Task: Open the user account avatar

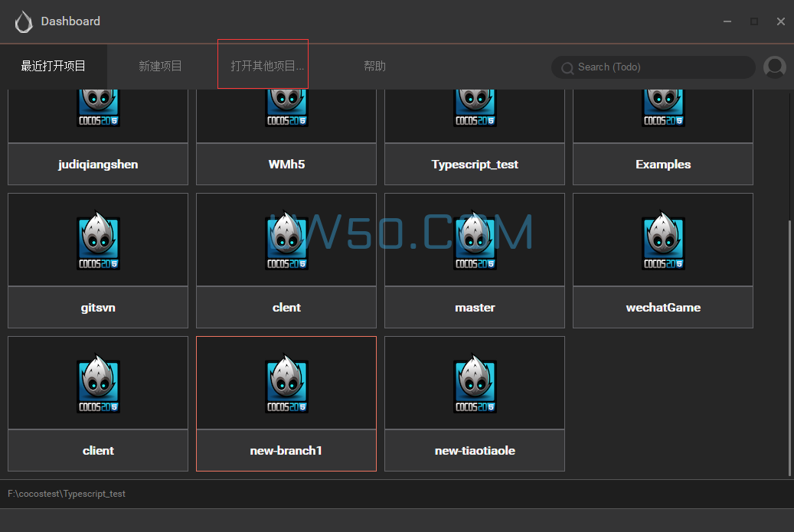Action: point(775,67)
